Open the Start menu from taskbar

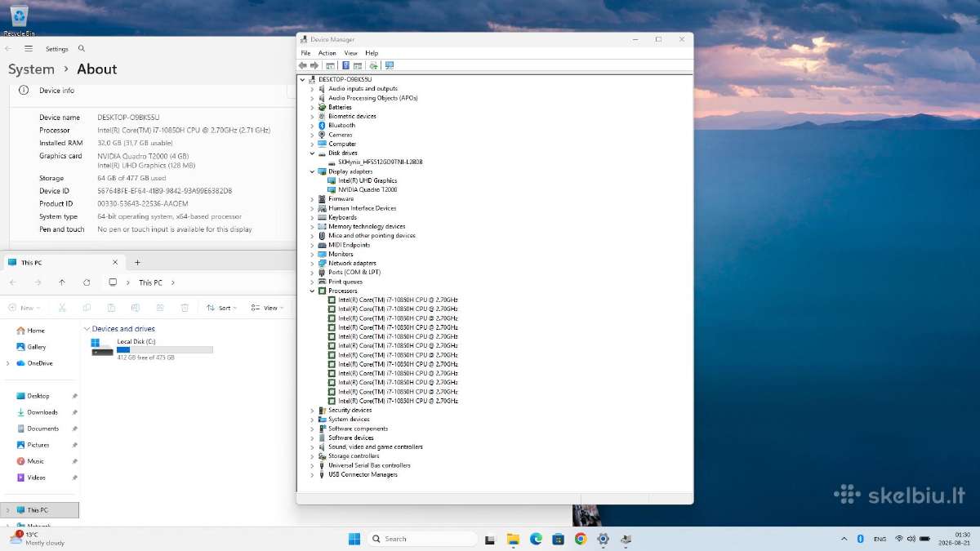point(354,539)
